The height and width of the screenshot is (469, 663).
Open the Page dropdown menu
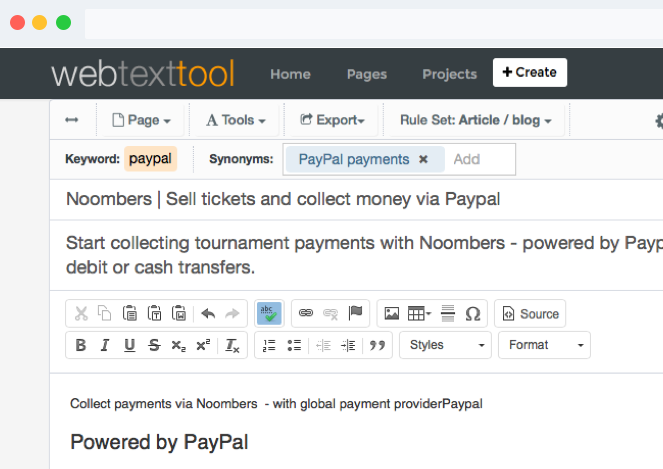[x=141, y=120]
